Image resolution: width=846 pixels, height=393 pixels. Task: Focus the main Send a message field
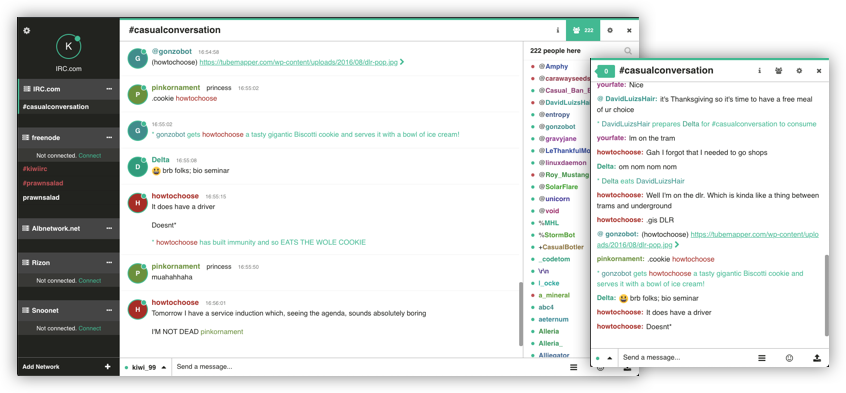pos(368,367)
